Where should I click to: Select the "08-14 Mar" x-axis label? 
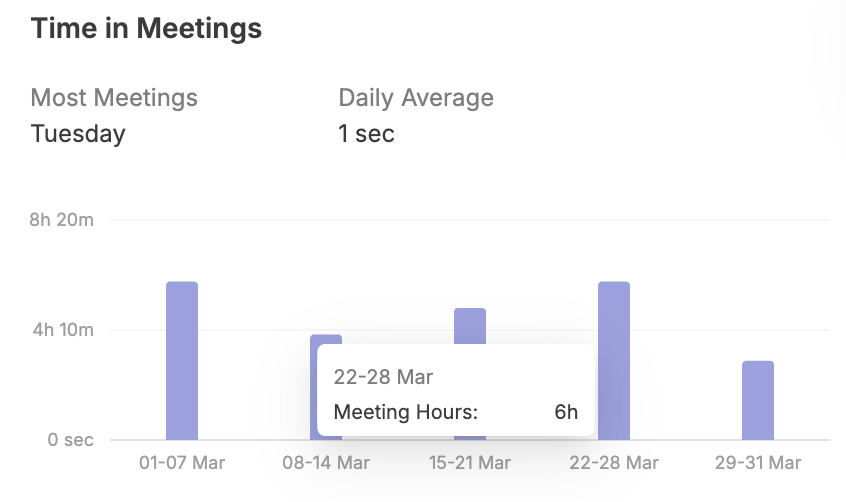pos(326,463)
